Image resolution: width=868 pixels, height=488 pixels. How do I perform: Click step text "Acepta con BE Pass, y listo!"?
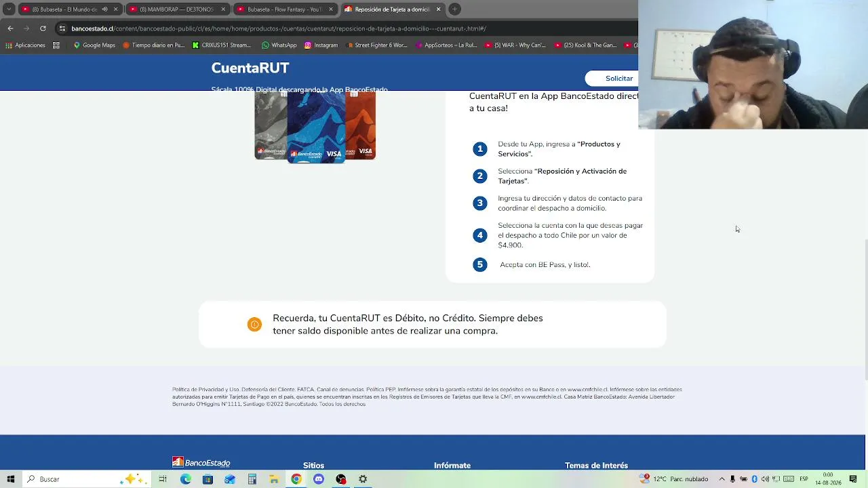[545, 265]
